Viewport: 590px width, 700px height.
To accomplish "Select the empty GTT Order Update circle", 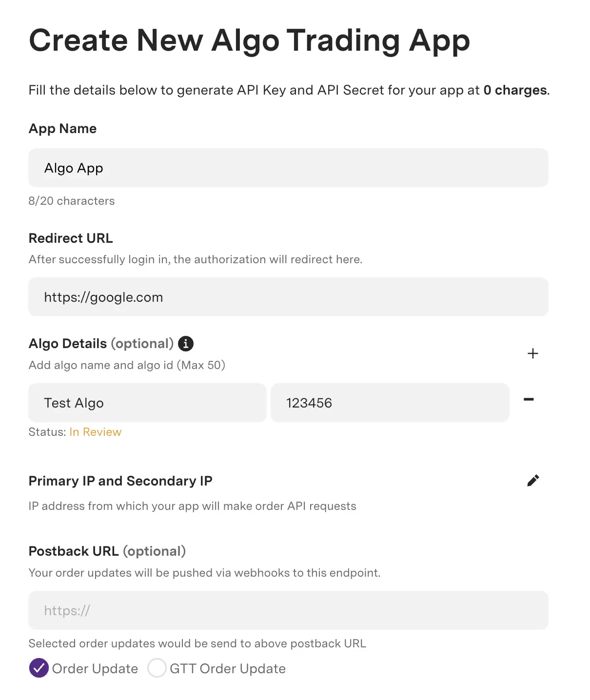I will tap(157, 668).
